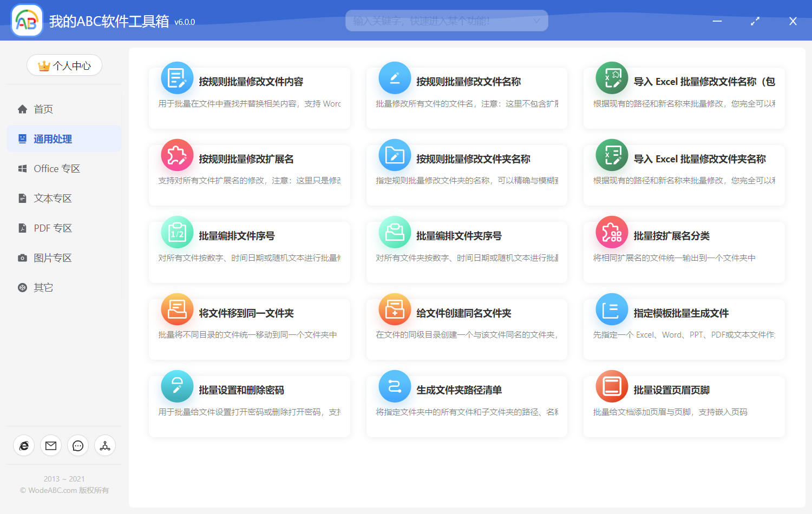Viewport: 812px width, 514px height.
Task: Click the chat message icon in sidebar footer
Action: click(x=77, y=445)
